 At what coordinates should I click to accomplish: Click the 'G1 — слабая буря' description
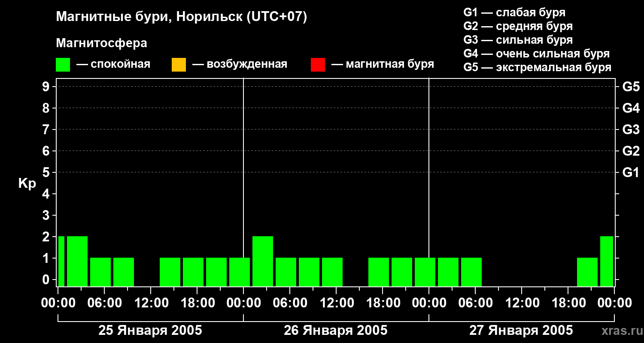[514, 12]
